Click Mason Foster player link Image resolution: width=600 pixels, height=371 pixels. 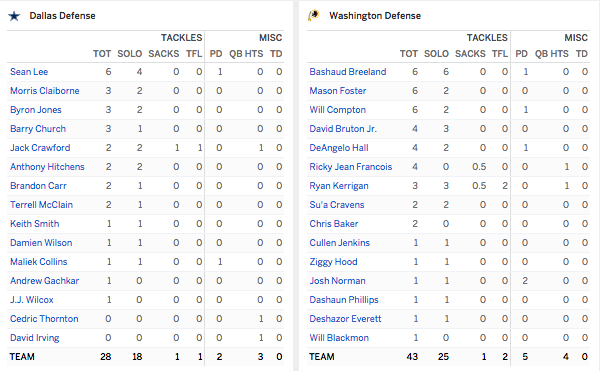[338, 91]
